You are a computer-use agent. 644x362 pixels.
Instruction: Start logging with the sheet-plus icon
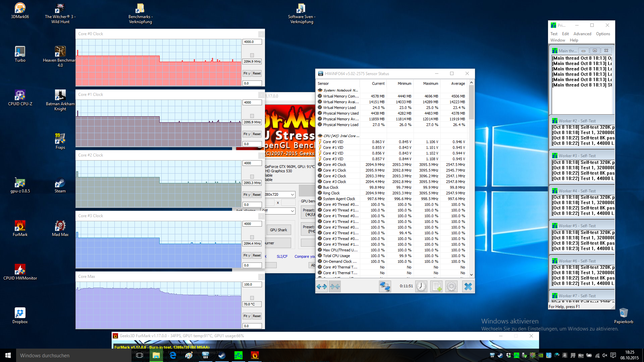click(x=436, y=286)
